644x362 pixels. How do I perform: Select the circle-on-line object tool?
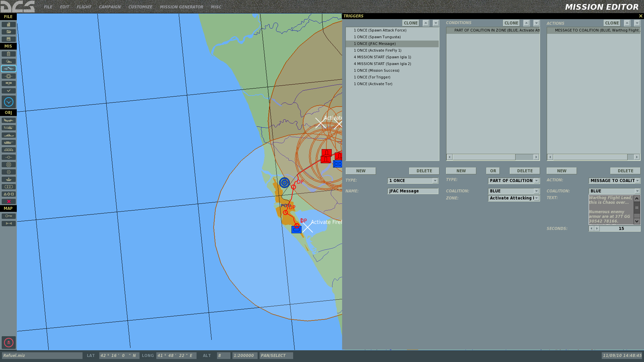point(9,157)
